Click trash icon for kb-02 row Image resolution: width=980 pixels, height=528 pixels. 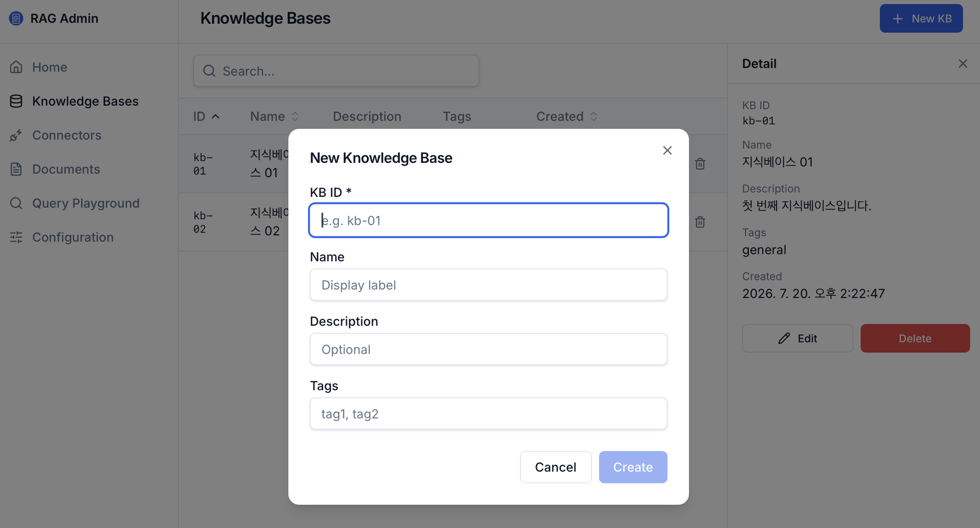[700, 222]
